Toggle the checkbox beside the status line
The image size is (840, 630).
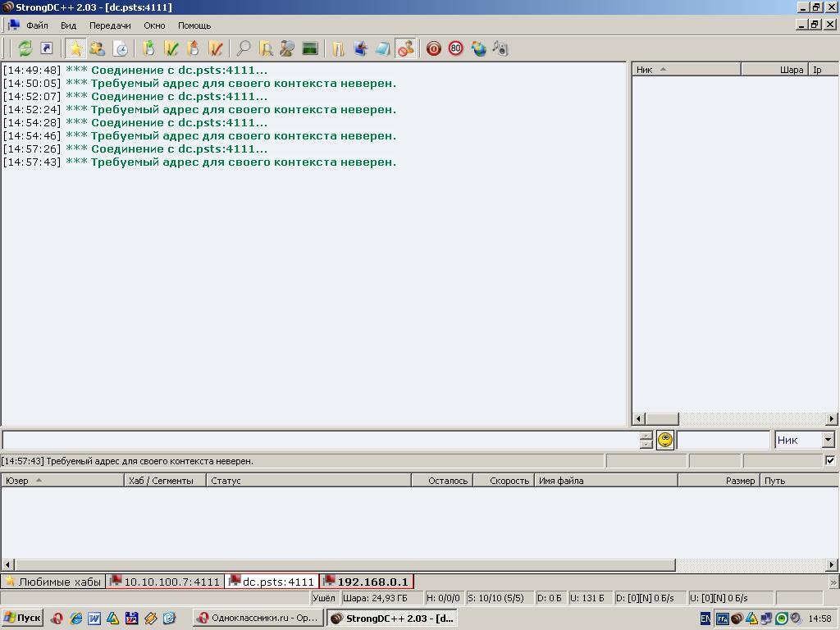coord(830,461)
